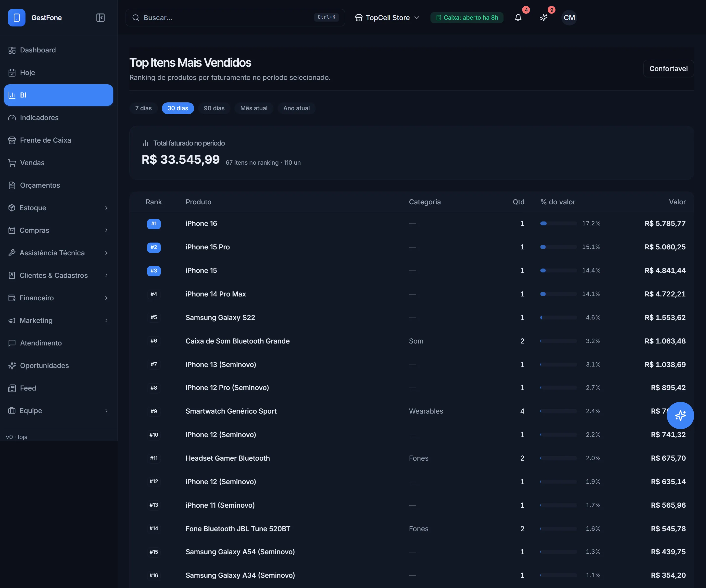706x588 pixels.
Task: Click the iPhone 16 percentage bar
Action: coord(558,223)
